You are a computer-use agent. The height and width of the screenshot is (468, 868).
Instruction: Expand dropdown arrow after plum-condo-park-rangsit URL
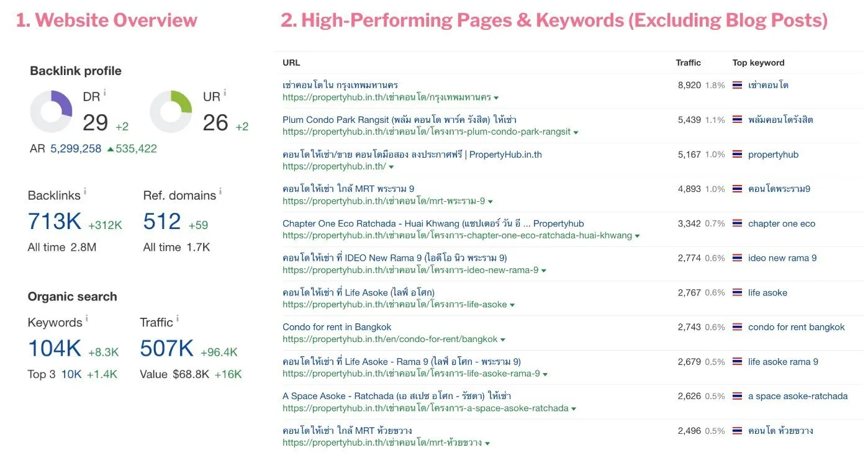[x=576, y=132]
